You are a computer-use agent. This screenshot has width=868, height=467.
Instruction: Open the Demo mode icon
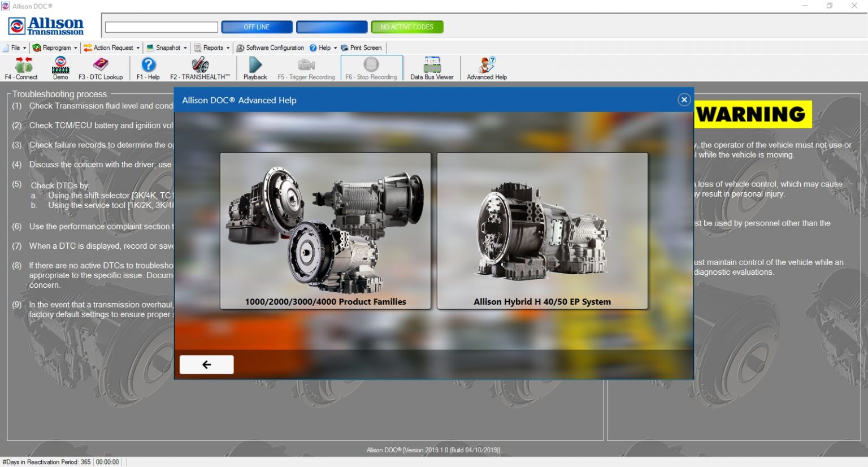[60, 68]
